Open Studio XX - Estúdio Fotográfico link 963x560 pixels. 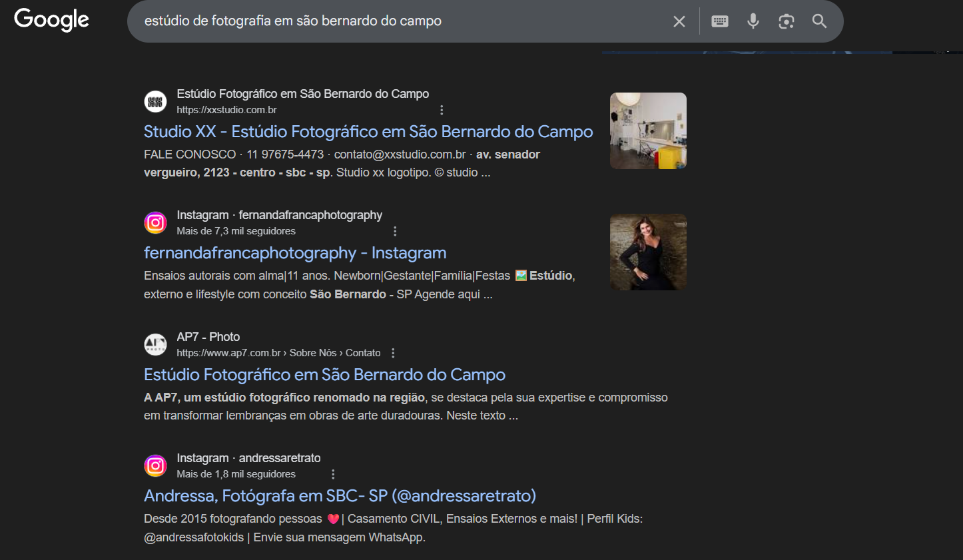pyautogui.click(x=368, y=132)
